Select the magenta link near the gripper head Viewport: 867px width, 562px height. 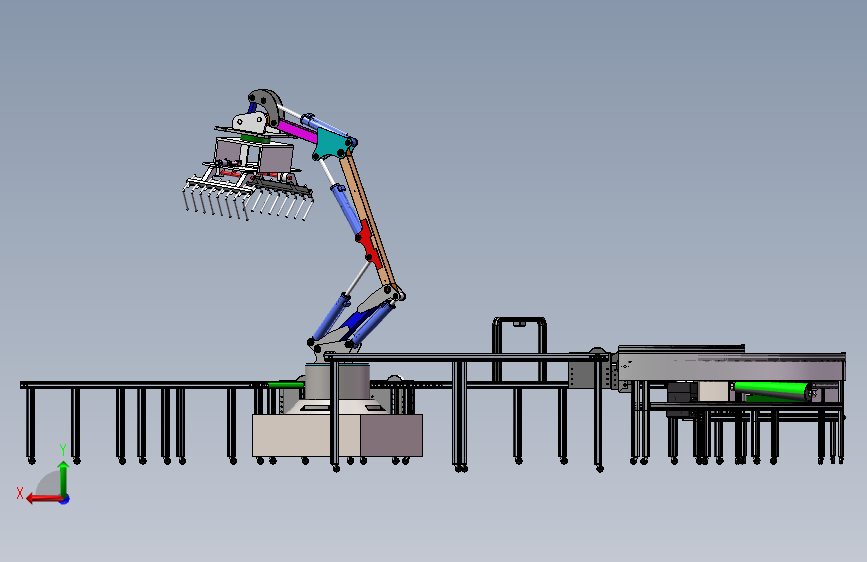(x=297, y=131)
